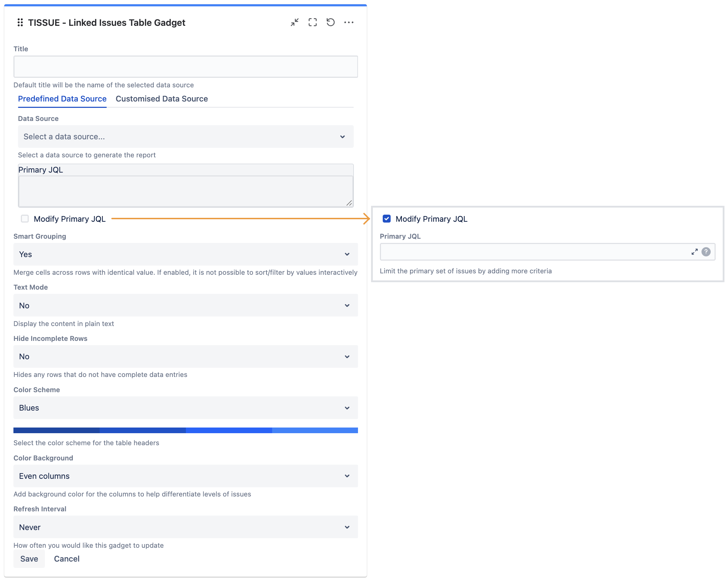The width and height of the screenshot is (728, 581).
Task: Minimize the gadget with the collapse arrows icon
Action: click(x=294, y=23)
